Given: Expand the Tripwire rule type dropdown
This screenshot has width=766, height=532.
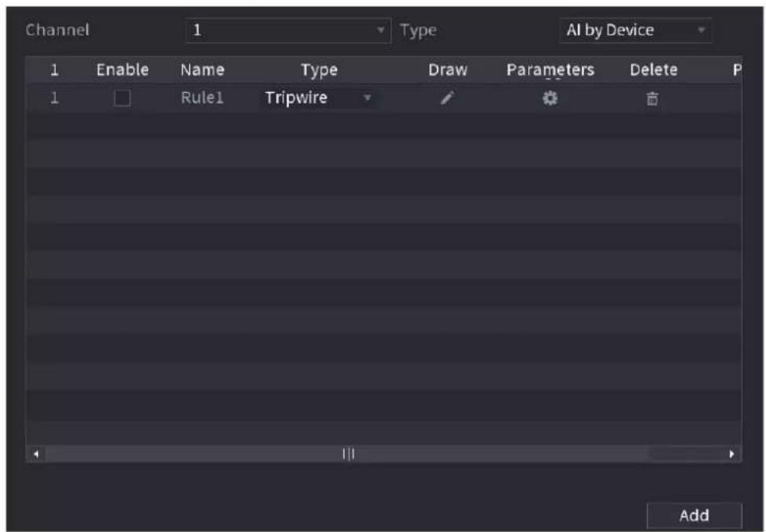Looking at the screenshot, I should pos(319,98).
